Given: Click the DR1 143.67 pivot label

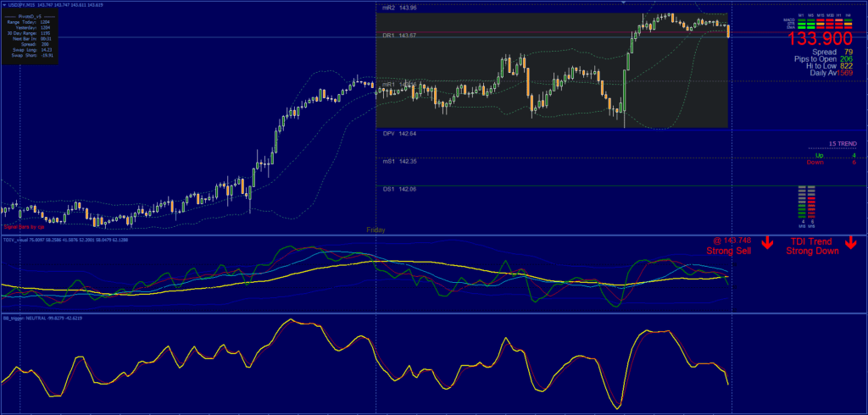Looking at the screenshot, I should coord(399,35).
